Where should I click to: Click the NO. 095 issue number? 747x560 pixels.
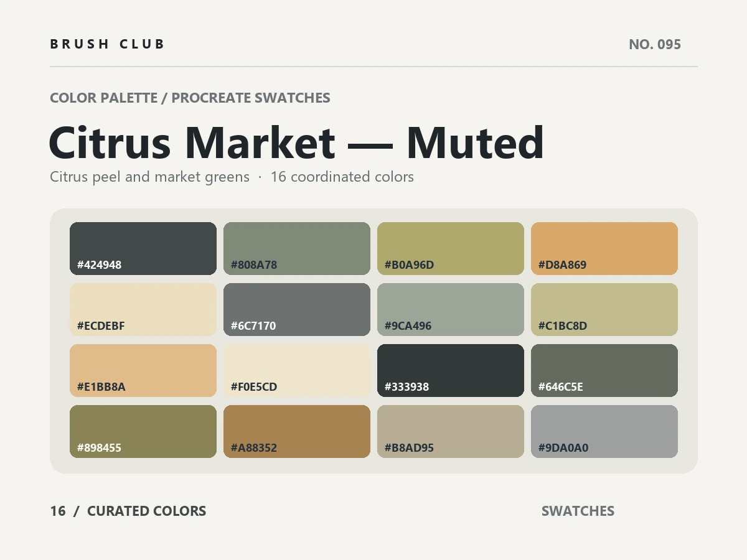(x=655, y=44)
